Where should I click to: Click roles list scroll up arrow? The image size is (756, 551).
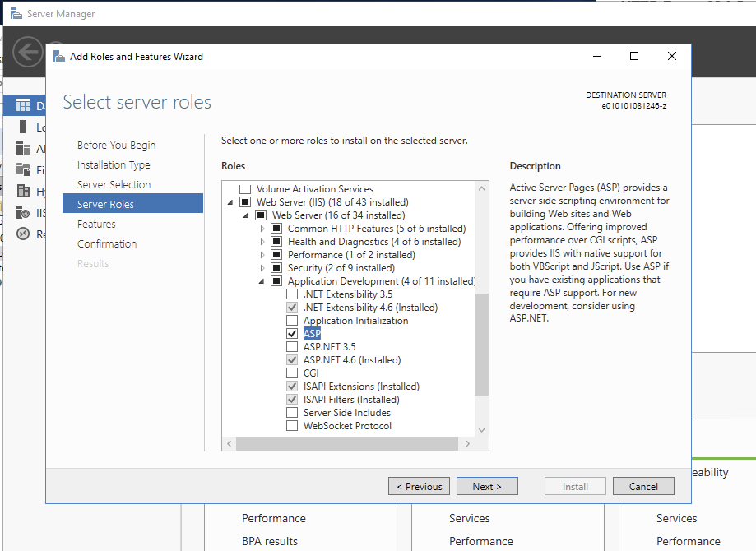click(x=481, y=188)
